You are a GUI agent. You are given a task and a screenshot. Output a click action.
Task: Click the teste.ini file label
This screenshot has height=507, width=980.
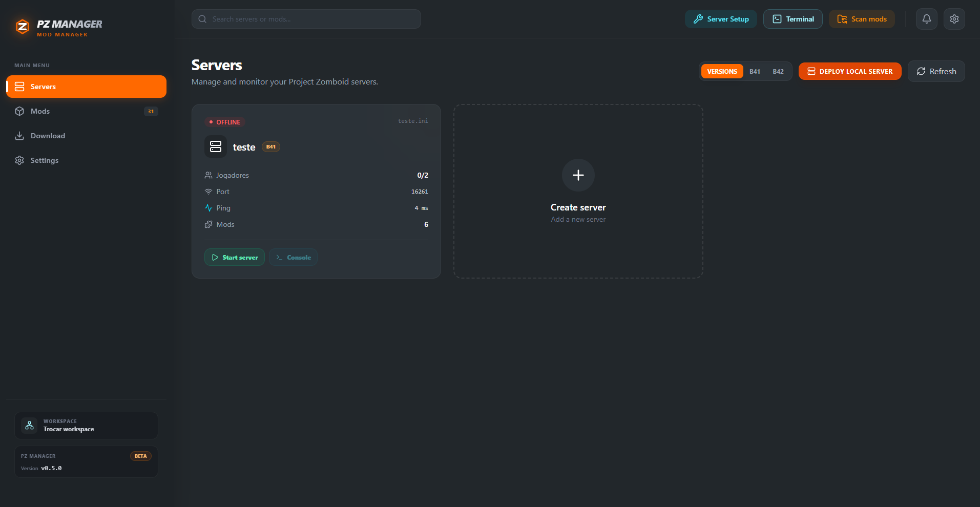click(413, 121)
